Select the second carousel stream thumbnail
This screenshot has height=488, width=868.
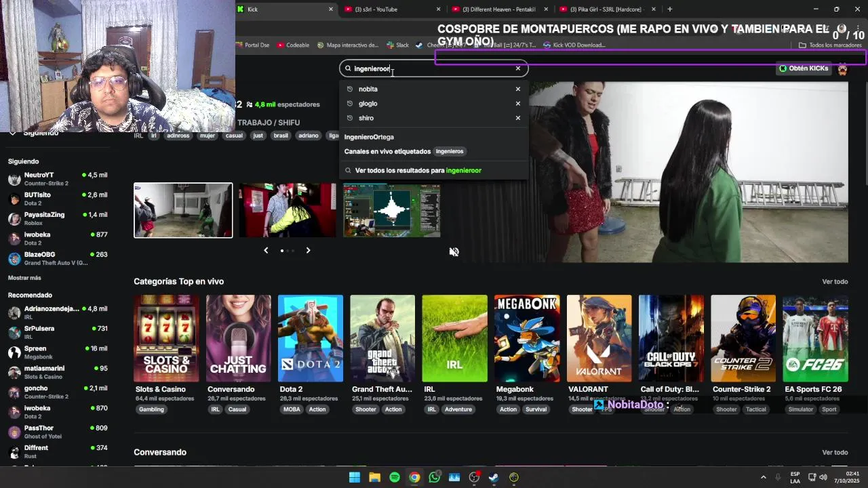point(288,210)
